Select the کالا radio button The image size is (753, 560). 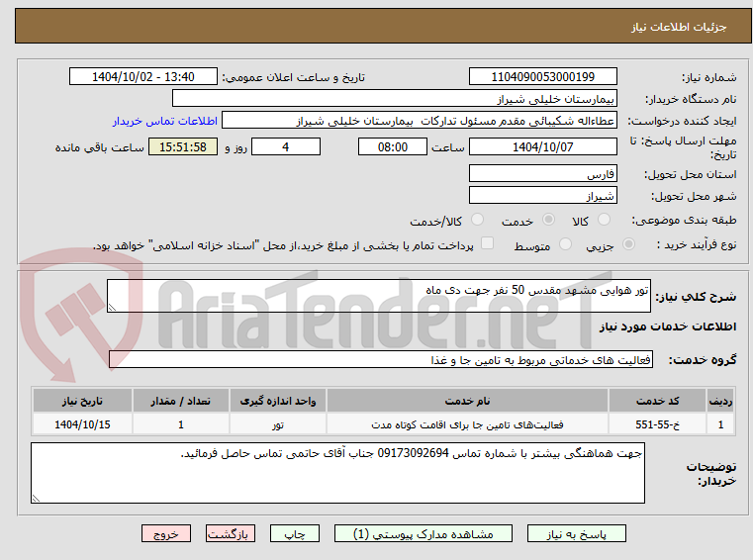pos(604,220)
